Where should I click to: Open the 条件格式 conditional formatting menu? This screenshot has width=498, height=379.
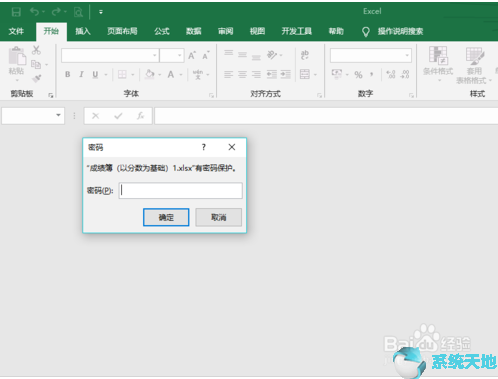click(x=438, y=63)
